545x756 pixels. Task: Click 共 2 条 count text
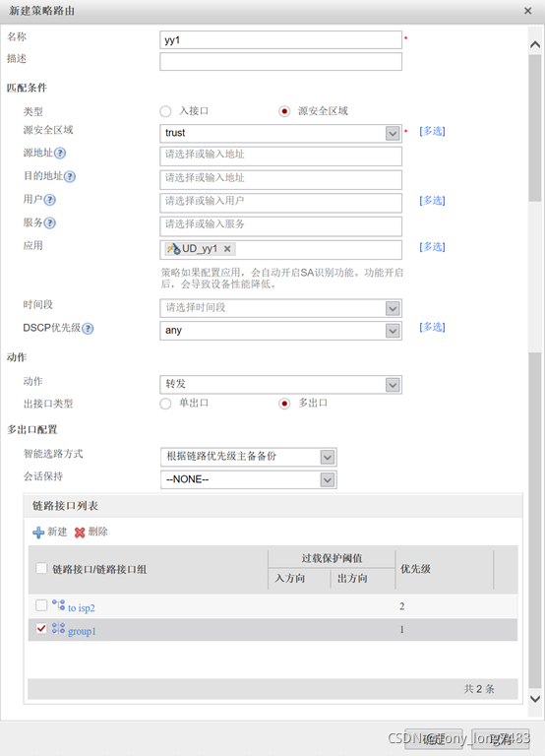479,688
